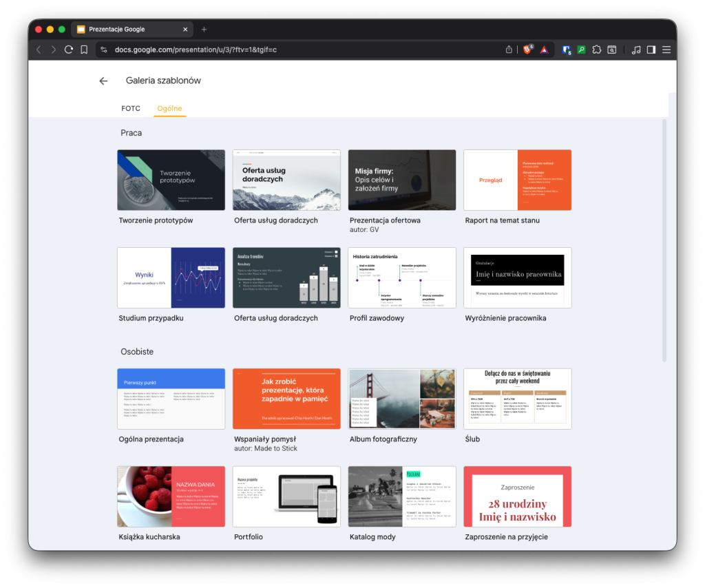
Task: Bookmark this page
Action: tap(84, 50)
